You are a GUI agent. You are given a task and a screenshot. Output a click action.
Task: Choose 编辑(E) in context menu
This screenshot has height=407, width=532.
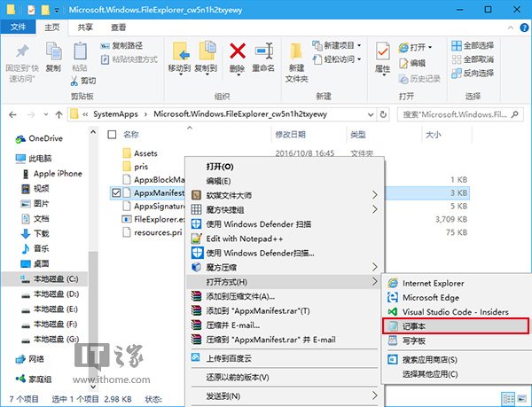coord(285,181)
